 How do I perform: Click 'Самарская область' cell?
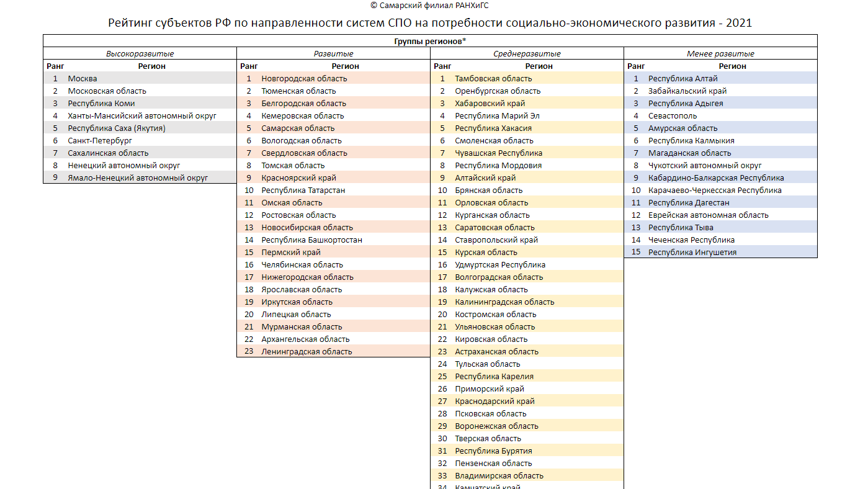(x=298, y=128)
